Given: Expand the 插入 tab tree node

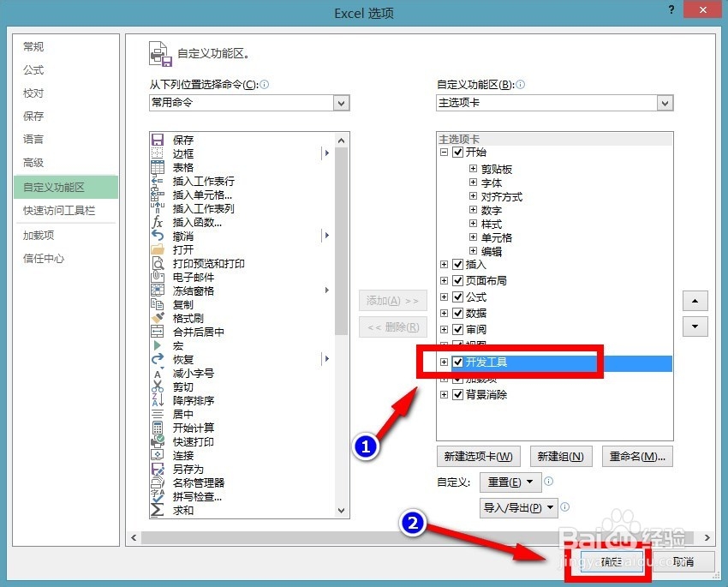Looking at the screenshot, I should point(444,264).
